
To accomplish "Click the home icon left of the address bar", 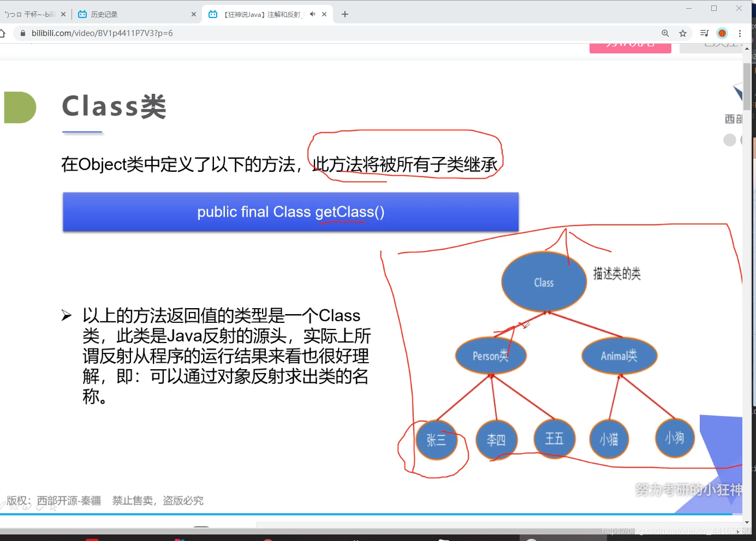I will [3, 33].
